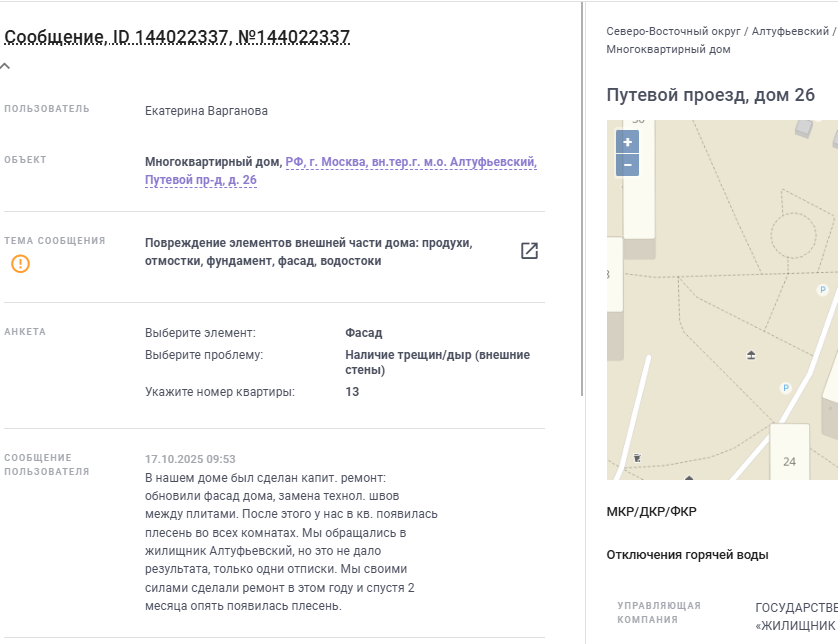This screenshot has height=644, width=838.
Task: Collapse the message details section chevron
Action: [x=6, y=67]
